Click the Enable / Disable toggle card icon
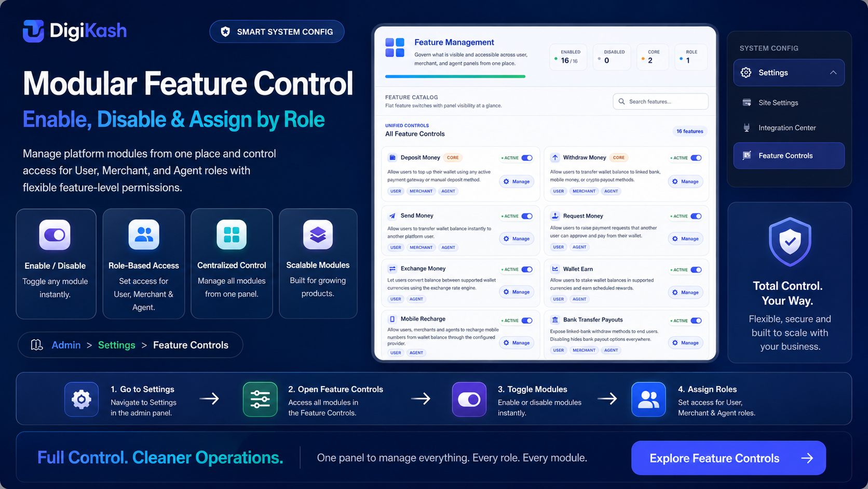 coord(55,235)
